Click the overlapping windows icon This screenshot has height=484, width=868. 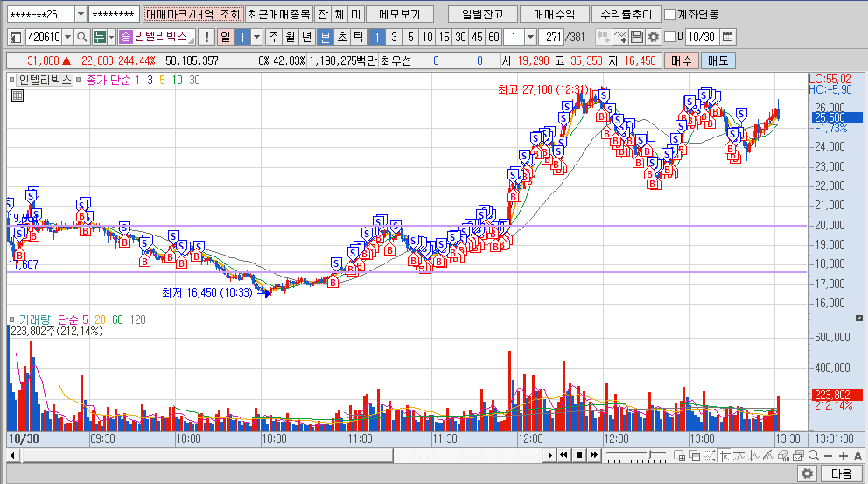coord(694,456)
